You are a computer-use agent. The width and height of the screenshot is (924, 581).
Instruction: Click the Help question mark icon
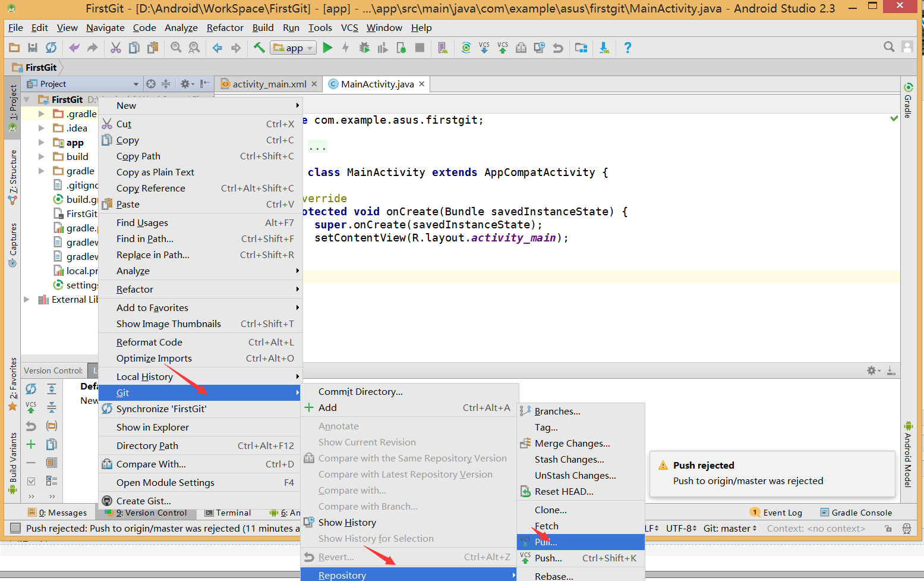(x=627, y=48)
